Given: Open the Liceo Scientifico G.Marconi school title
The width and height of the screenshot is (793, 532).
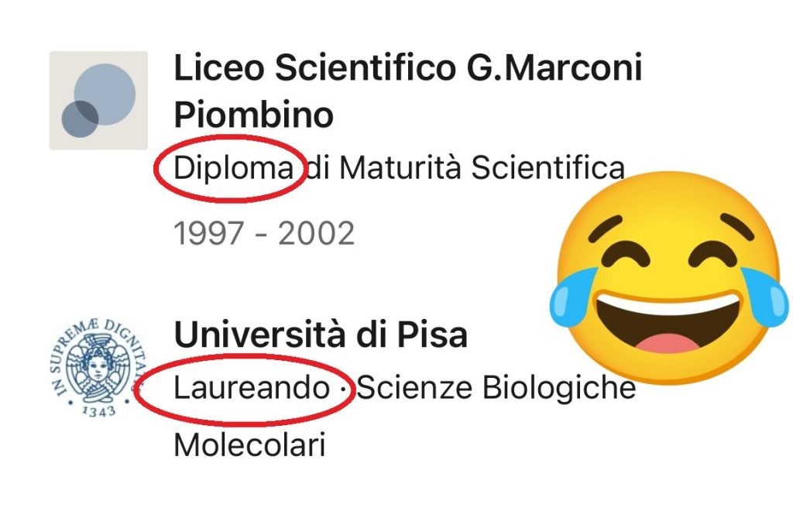Looking at the screenshot, I should click(408, 68).
